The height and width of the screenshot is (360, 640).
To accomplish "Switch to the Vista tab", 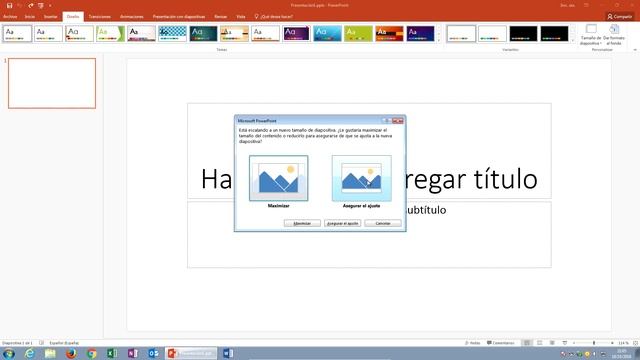I will [x=241, y=17].
